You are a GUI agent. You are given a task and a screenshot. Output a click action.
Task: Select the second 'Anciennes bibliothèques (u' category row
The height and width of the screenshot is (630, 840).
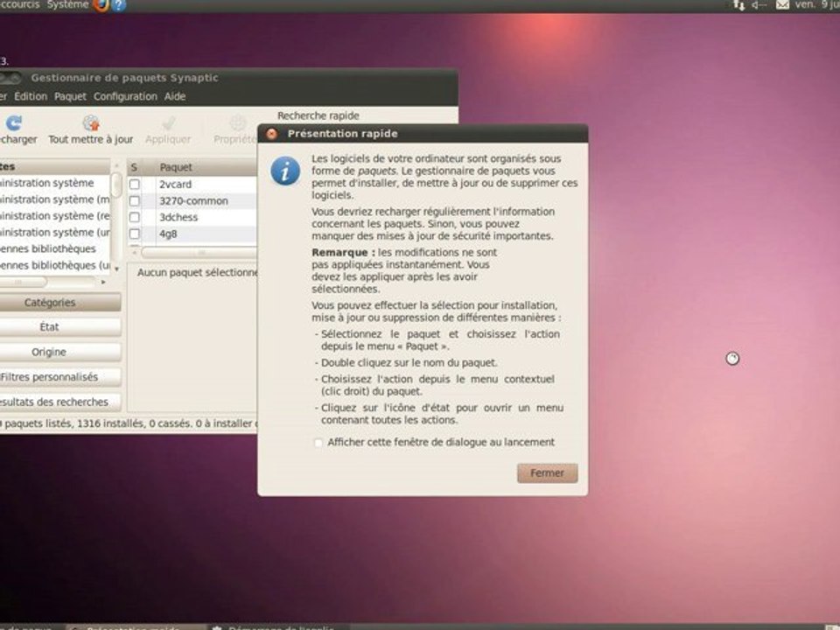pyautogui.click(x=54, y=266)
